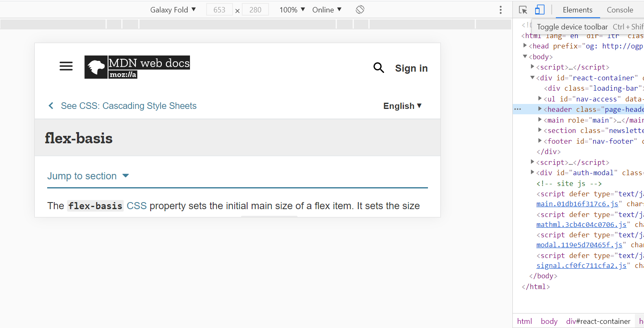Image resolution: width=644 pixels, height=328 pixels.
Task: Click the flex-basis code word in text
Action: click(x=96, y=206)
